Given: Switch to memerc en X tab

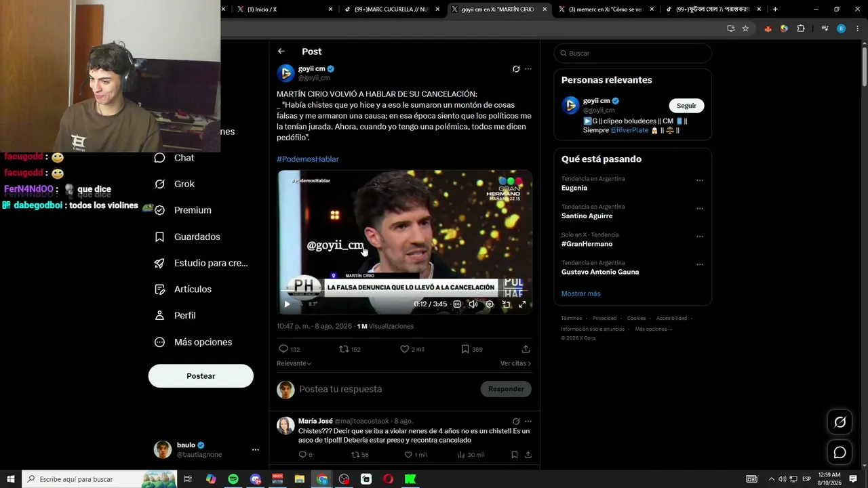Looking at the screenshot, I should pos(606,9).
